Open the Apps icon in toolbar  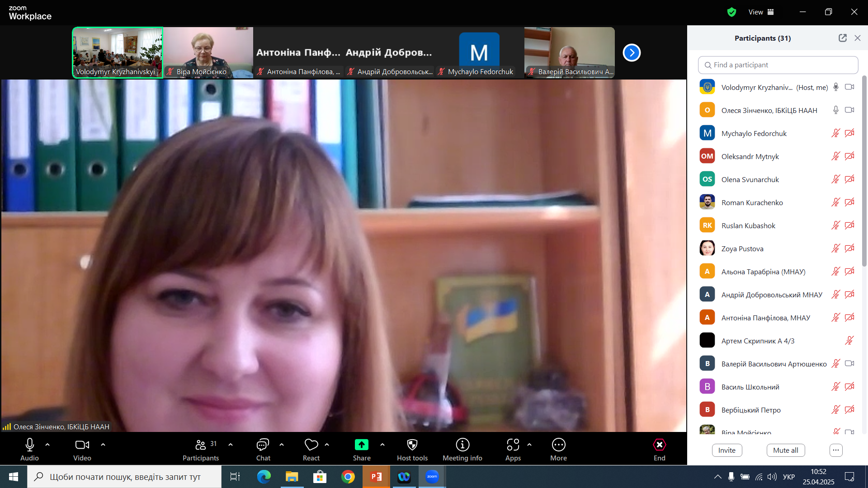coord(513,445)
